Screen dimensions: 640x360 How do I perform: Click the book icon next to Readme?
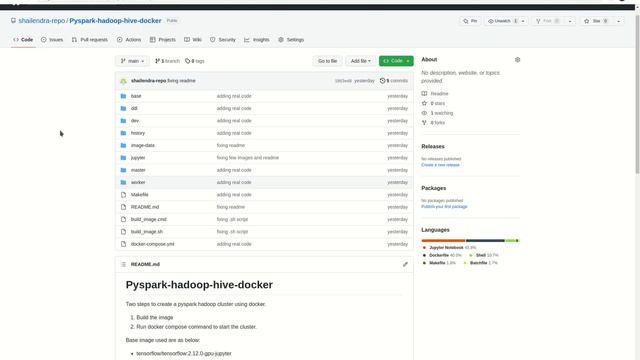(x=424, y=93)
